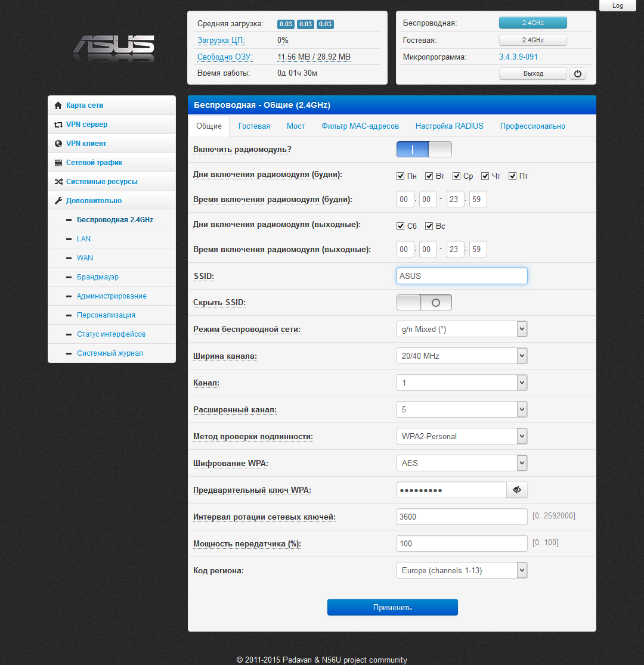Uncheck the Пт weekday checkbox
This screenshot has width=644, height=665.
512,176
